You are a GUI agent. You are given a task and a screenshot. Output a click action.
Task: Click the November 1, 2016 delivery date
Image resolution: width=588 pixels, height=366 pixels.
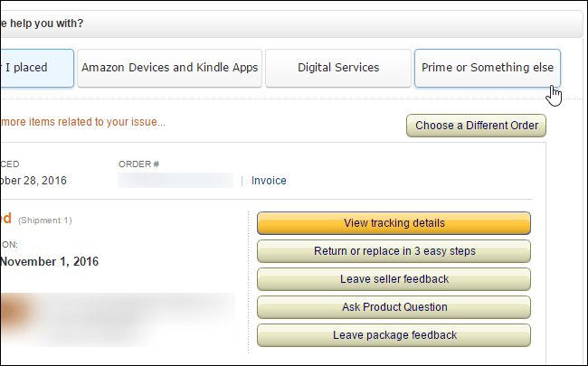click(50, 262)
